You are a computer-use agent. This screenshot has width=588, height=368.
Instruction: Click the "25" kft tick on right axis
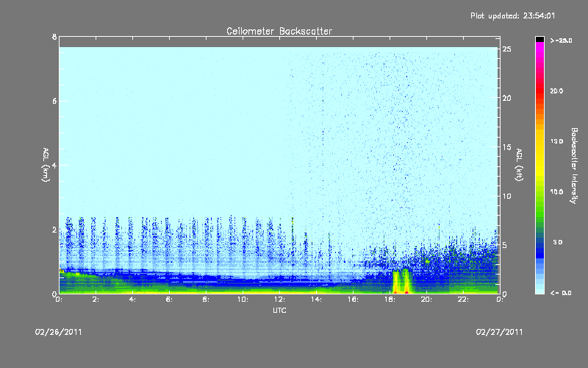coord(506,49)
